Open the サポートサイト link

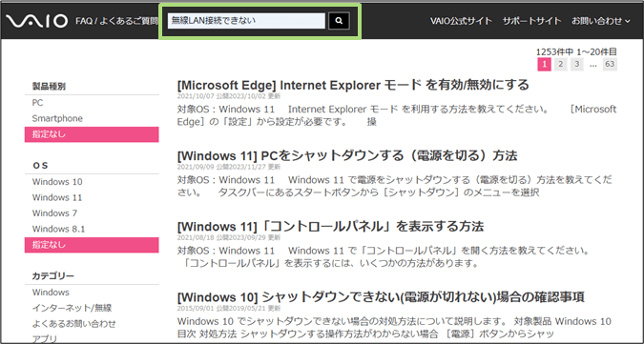tap(531, 21)
